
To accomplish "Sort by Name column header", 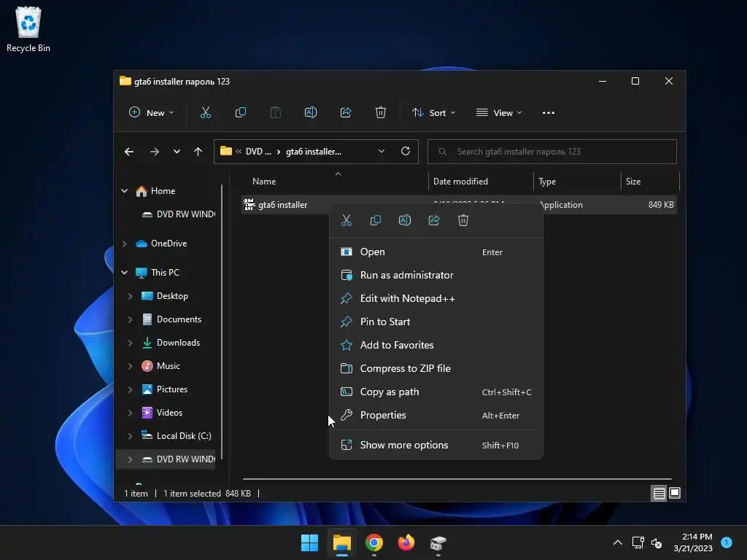I will [x=335, y=182].
